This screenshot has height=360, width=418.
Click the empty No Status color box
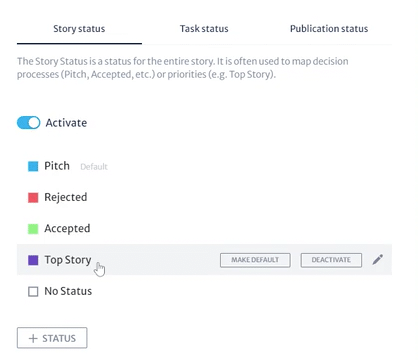point(33,291)
